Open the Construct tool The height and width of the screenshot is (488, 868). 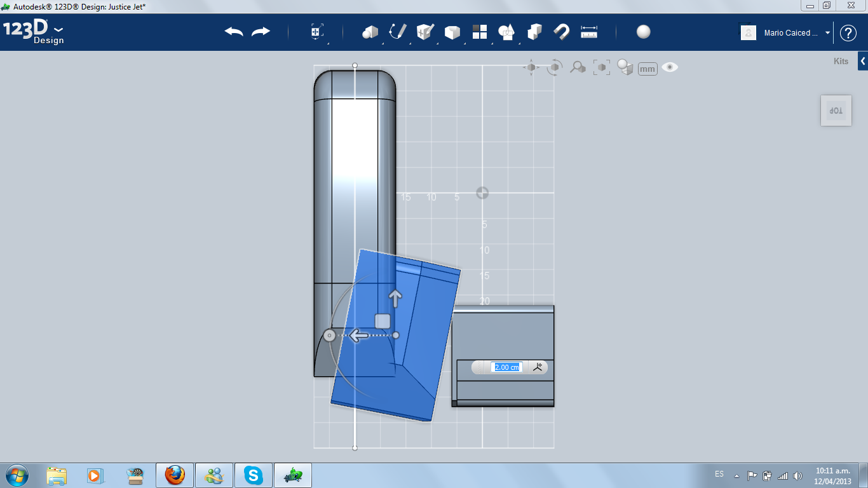pyautogui.click(x=424, y=32)
